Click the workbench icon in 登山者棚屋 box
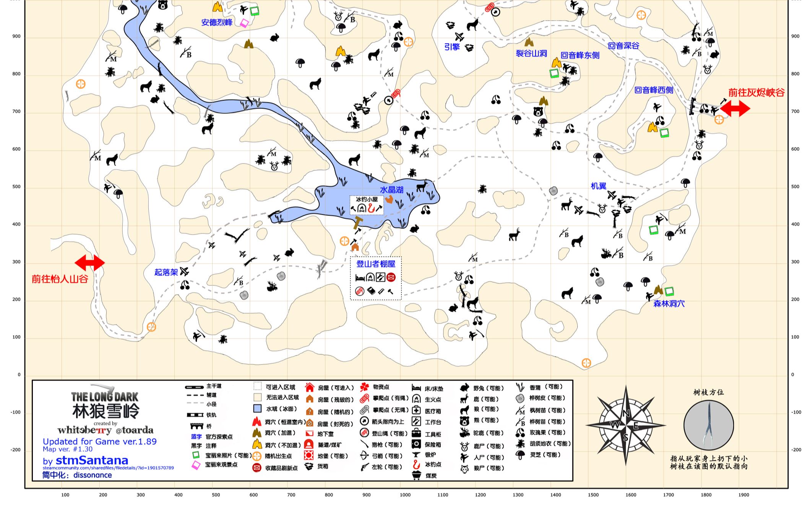This screenshot has width=812, height=507. click(380, 277)
